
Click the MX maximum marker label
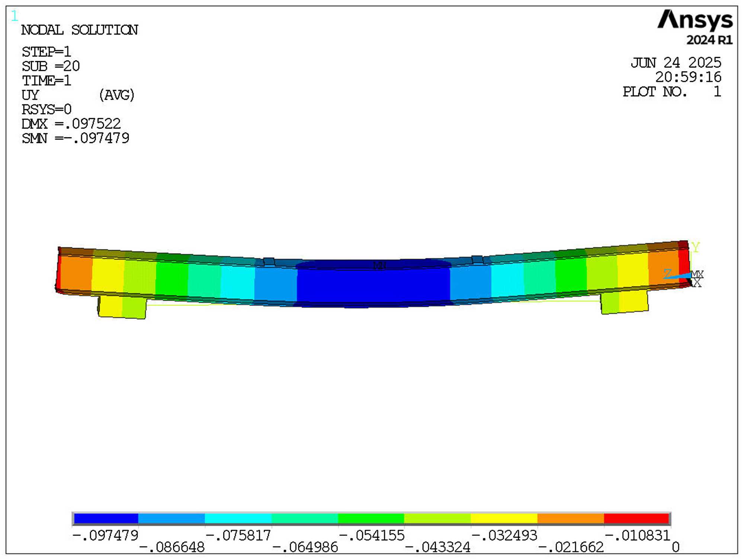click(x=697, y=274)
